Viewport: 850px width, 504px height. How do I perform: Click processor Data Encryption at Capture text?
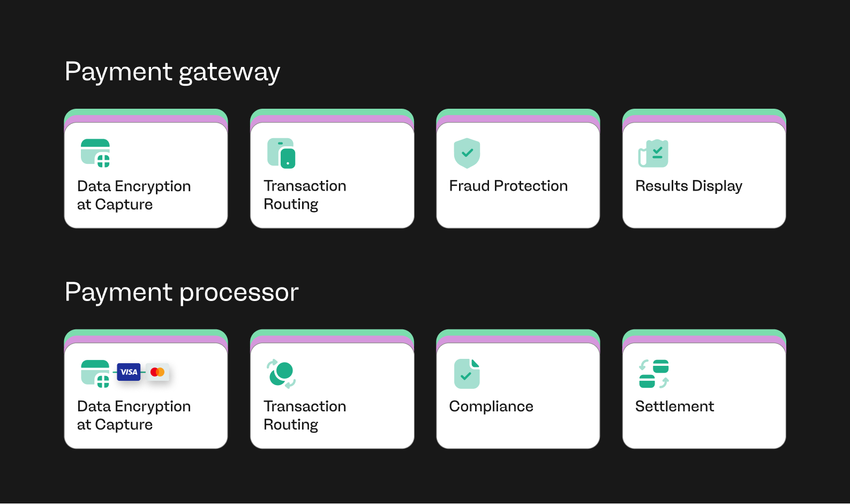pyautogui.click(x=134, y=415)
